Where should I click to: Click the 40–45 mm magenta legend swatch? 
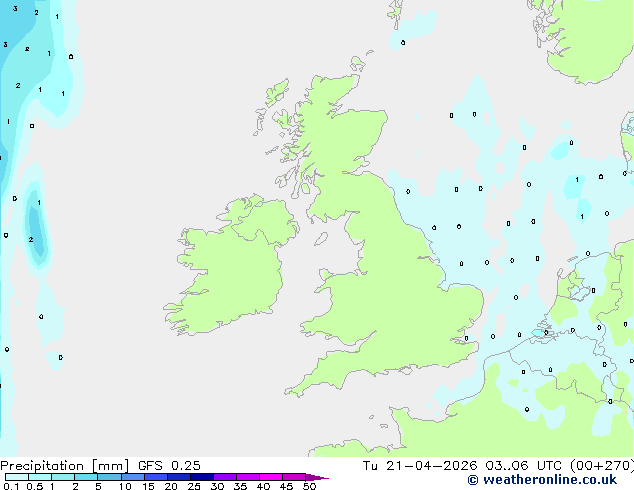click(271, 477)
